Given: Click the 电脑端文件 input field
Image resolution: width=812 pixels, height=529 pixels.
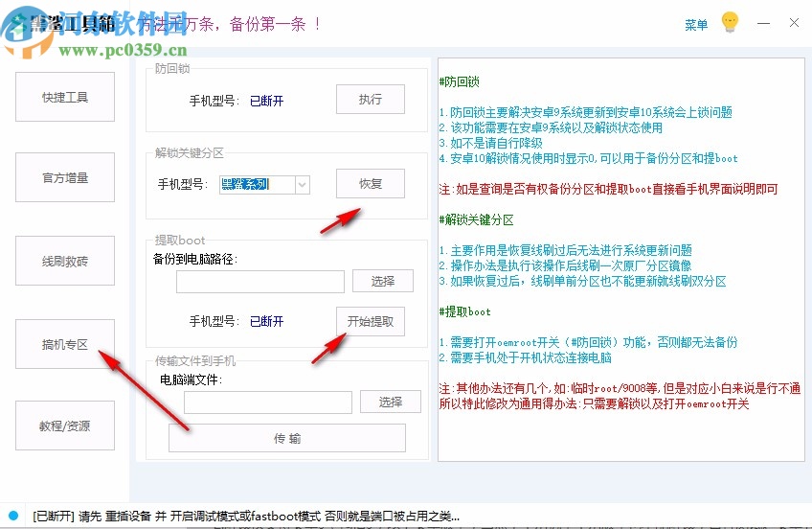Looking at the screenshot, I should tap(268, 402).
